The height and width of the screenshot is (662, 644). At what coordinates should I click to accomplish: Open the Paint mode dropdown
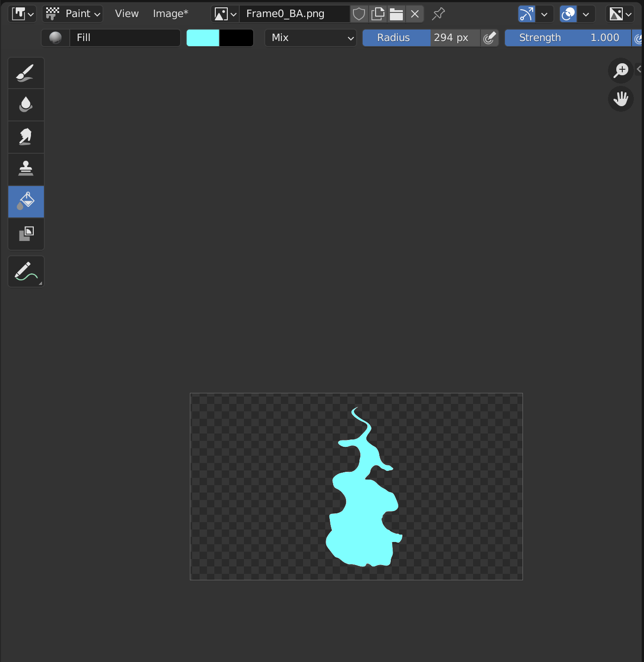(73, 14)
